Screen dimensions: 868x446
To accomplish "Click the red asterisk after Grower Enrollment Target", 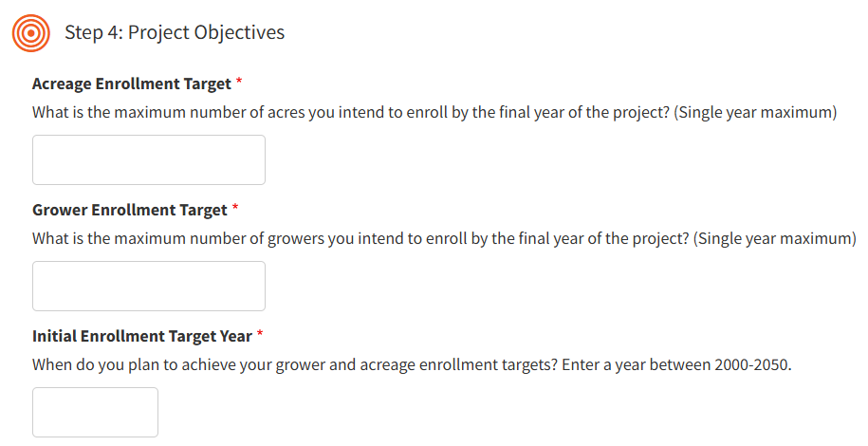I will (236, 210).
